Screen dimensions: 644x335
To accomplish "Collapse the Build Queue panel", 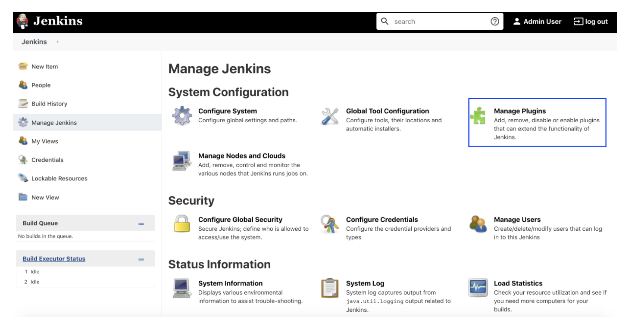I will coord(141,224).
